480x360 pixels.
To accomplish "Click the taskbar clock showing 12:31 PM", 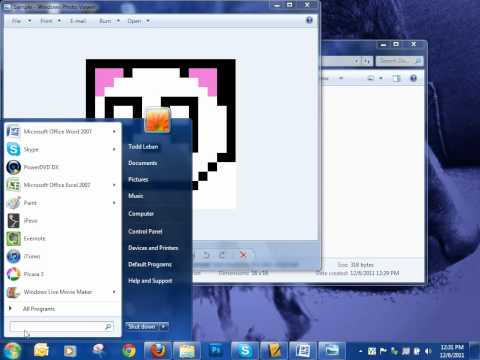I will tap(452, 351).
